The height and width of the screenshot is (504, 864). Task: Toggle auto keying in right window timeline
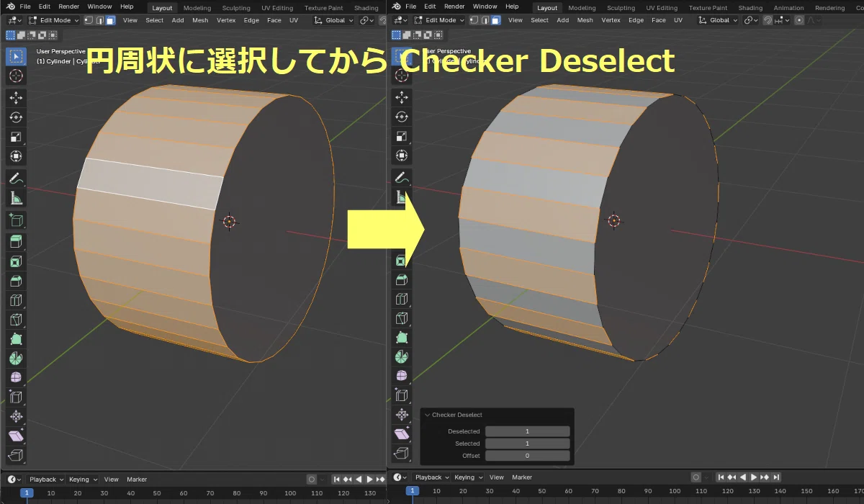(696, 477)
